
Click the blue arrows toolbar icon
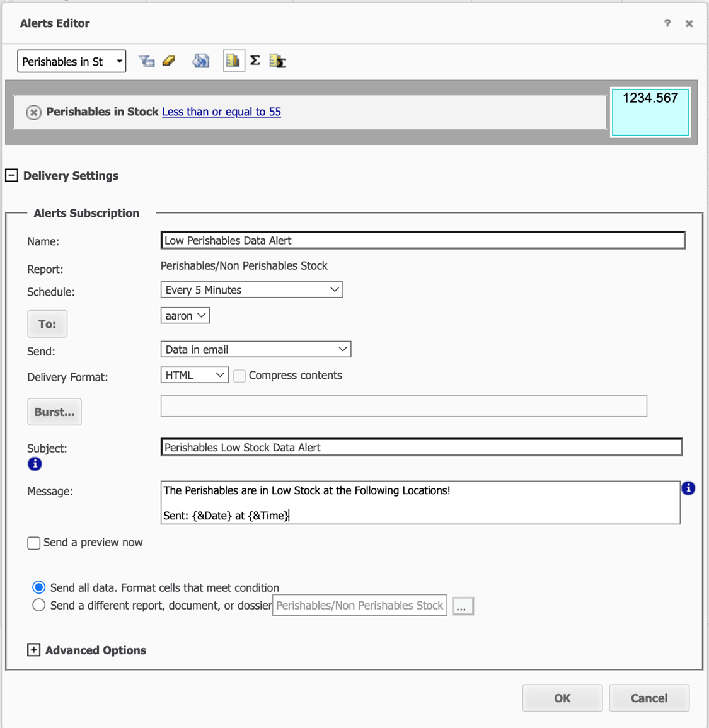200,61
